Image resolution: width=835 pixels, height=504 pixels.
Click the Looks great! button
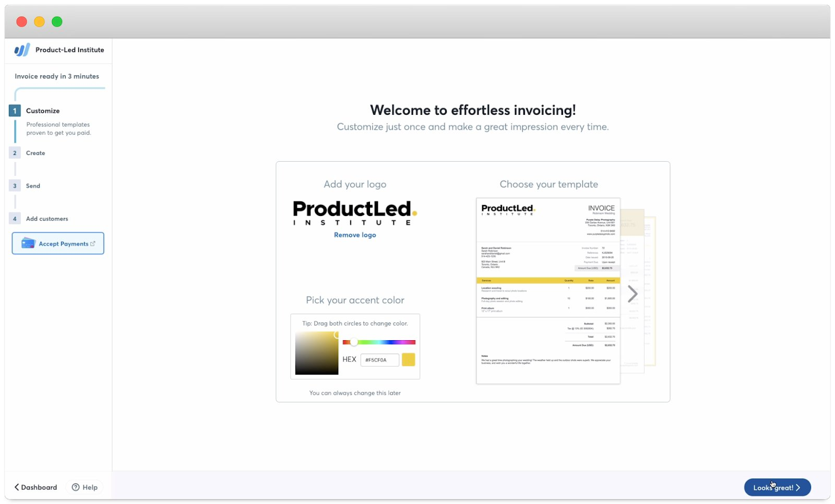click(777, 487)
